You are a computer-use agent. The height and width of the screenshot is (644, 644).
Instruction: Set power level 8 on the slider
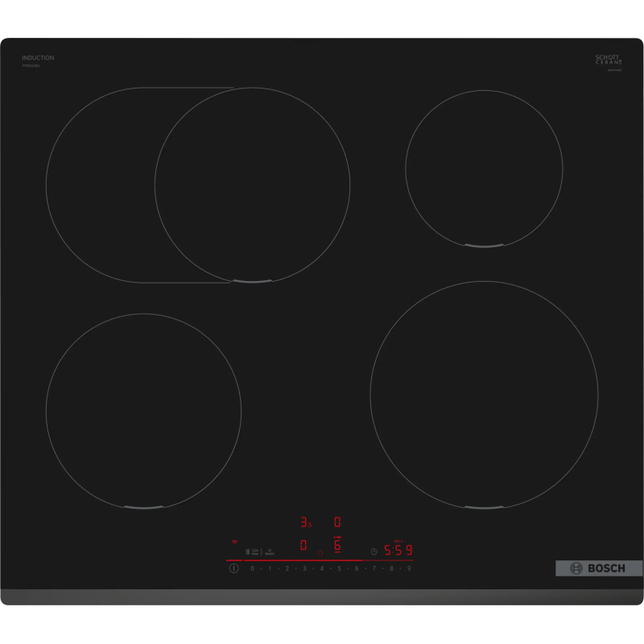point(391,568)
